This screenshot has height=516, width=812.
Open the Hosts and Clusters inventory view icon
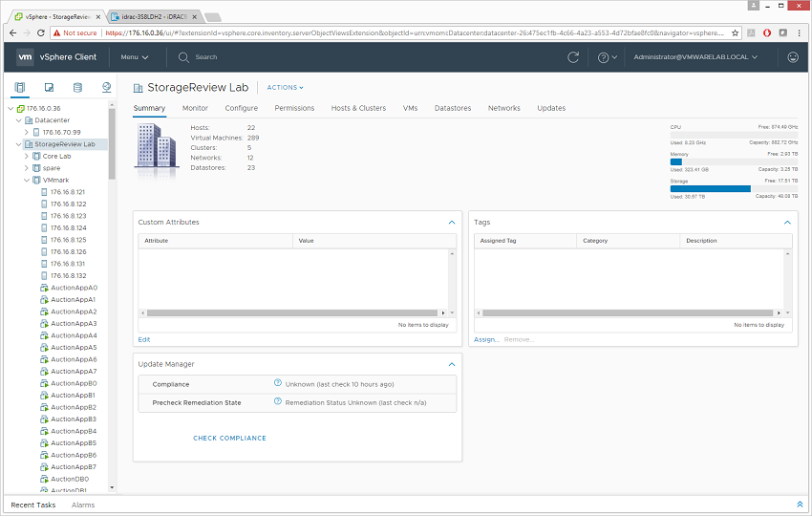click(20, 88)
